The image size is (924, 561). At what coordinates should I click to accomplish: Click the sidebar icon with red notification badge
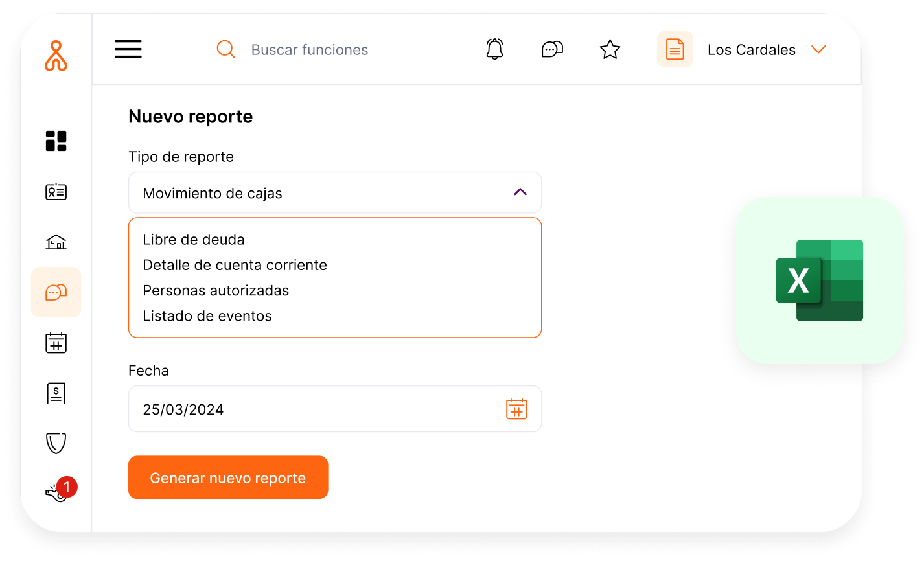(x=56, y=491)
